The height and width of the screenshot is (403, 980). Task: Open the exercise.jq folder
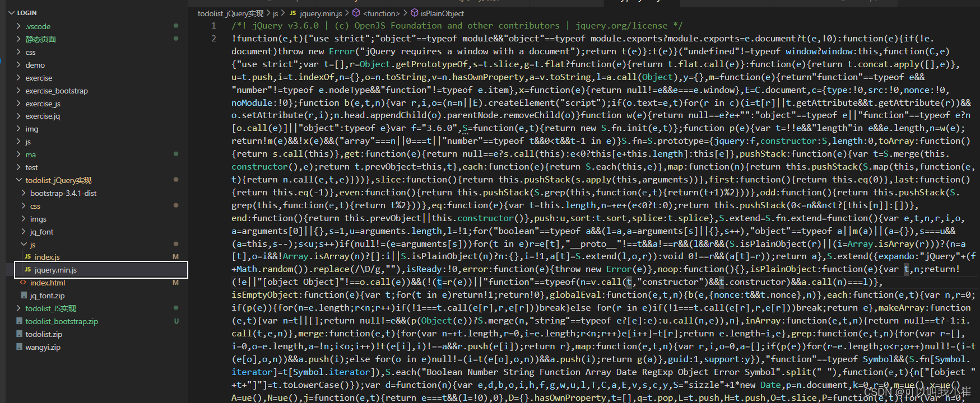point(43,116)
